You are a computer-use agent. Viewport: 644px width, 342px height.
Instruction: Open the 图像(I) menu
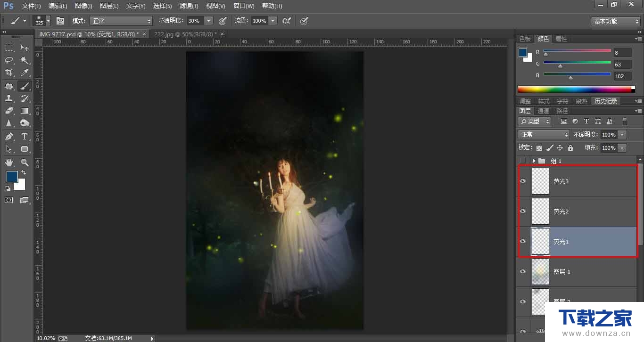pyautogui.click(x=83, y=6)
